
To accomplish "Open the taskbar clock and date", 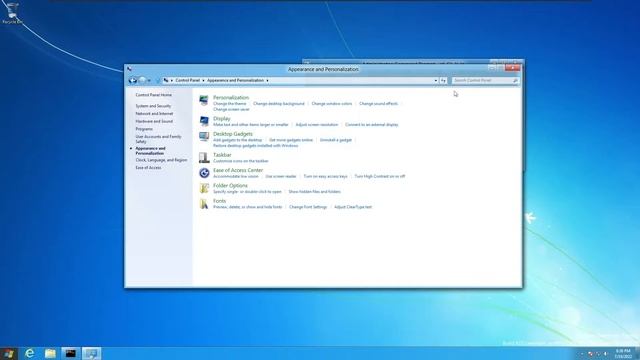I will coord(623,354).
